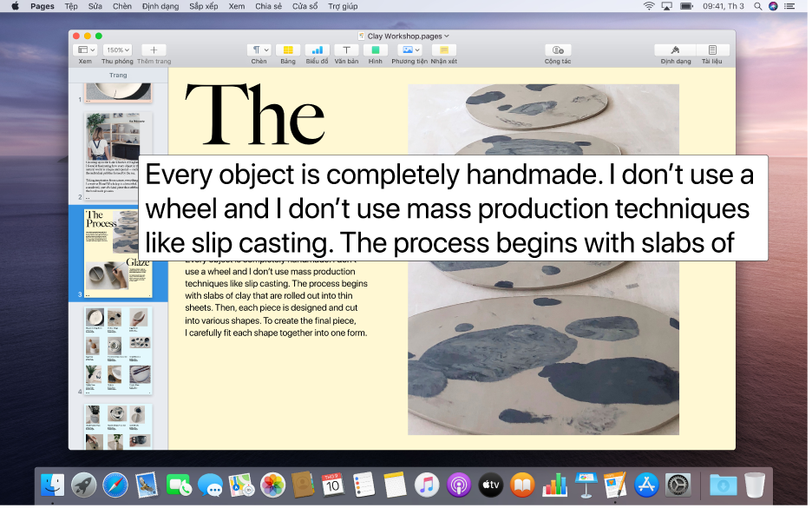Open Notes from the Dock
Screen dimensions: 812x508
pyautogui.click(x=396, y=487)
